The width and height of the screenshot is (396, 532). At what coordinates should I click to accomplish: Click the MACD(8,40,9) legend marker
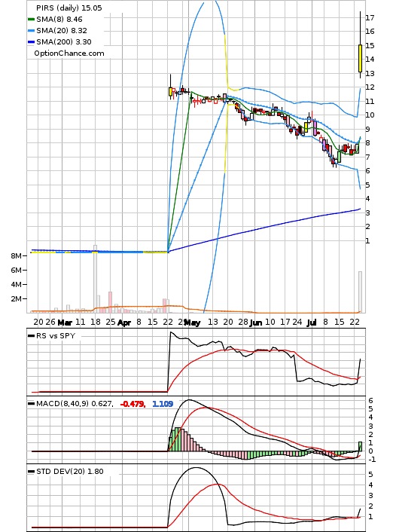pyautogui.click(x=31, y=404)
